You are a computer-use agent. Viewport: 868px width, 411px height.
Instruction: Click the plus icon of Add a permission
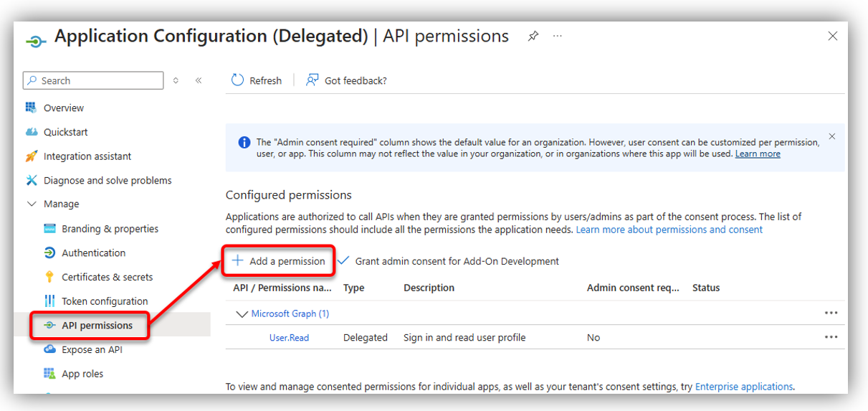(238, 260)
